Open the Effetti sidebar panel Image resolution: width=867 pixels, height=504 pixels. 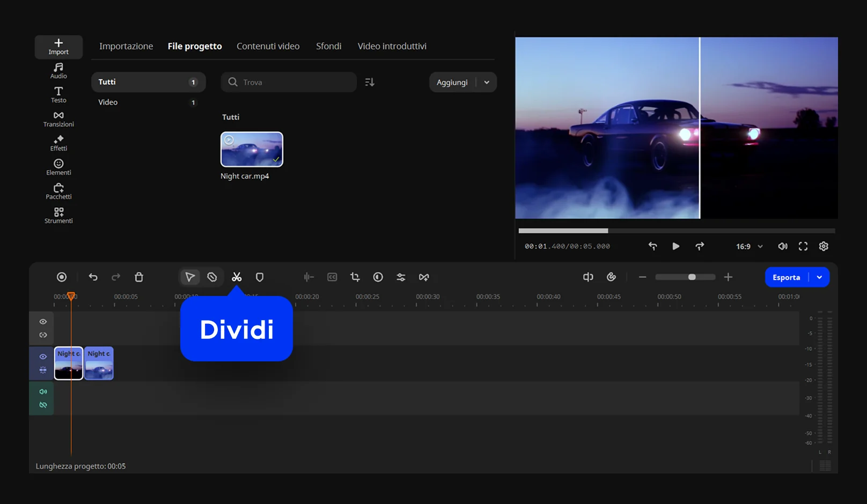pos(58,143)
